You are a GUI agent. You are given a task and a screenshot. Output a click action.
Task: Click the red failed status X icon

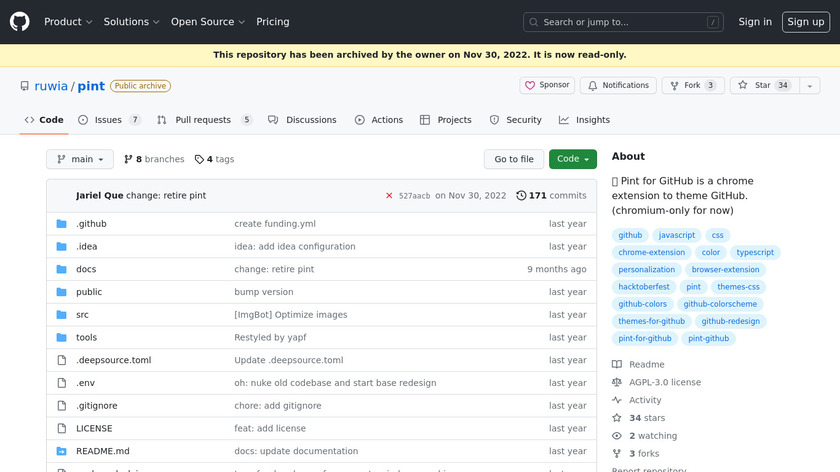[x=389, y=196]
